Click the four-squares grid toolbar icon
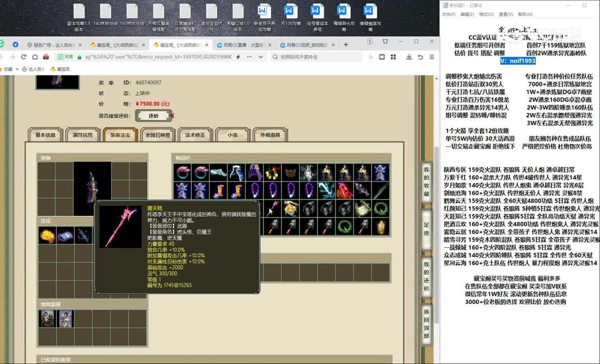The image size is (600, 364). 393,57
